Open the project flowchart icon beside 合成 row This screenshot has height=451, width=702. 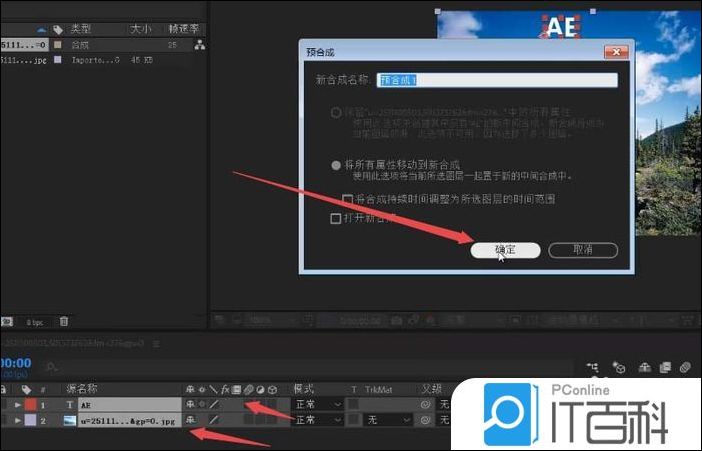point(199,45)
